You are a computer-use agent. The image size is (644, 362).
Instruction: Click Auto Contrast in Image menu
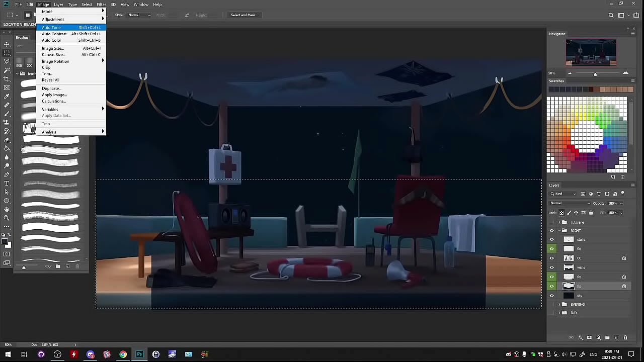(54, 34)
